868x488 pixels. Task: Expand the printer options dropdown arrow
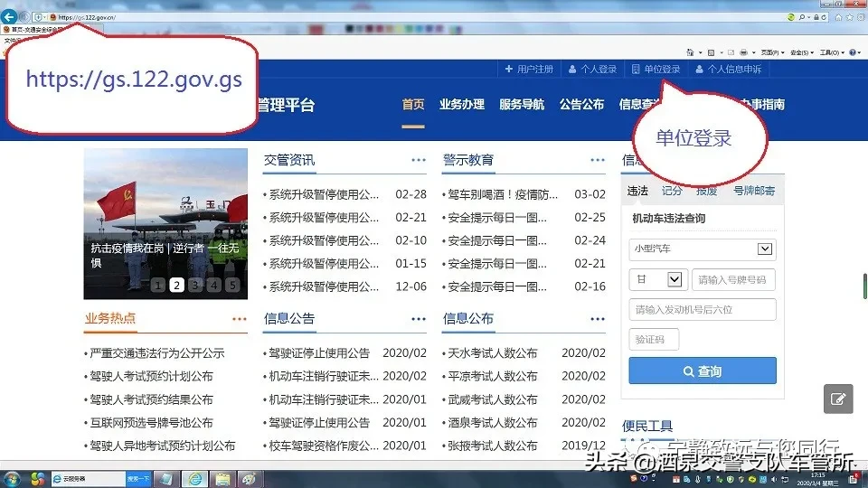pos(753,52)
